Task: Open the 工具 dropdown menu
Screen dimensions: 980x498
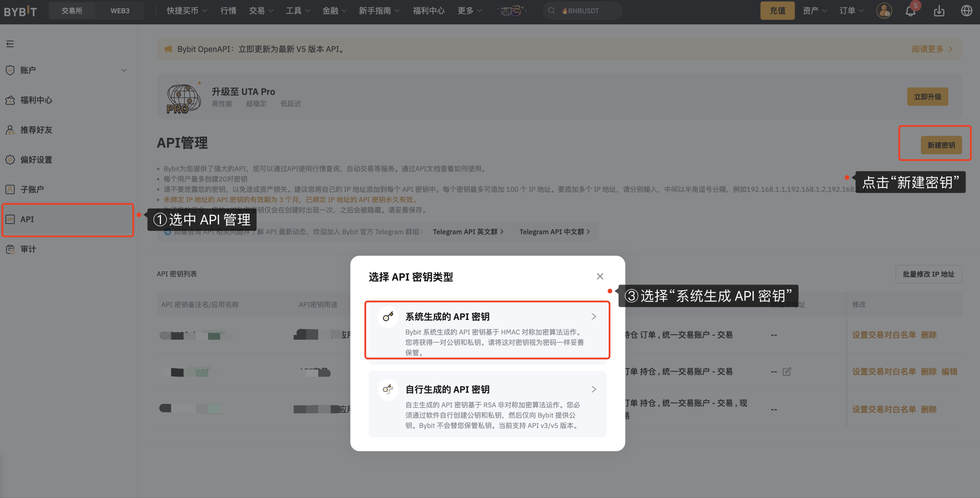Action: tap(298, 11)
